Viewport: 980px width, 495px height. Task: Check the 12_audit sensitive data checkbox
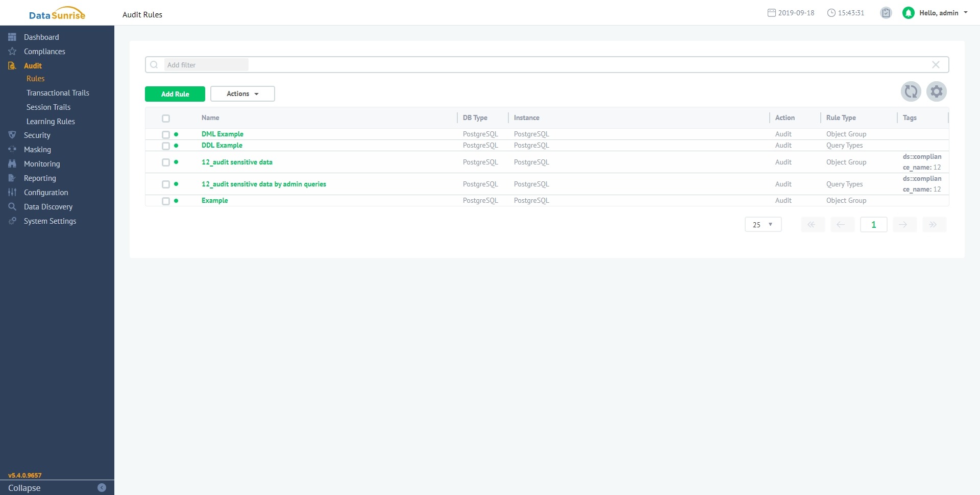pyautogui.click(x=166, y=162)
